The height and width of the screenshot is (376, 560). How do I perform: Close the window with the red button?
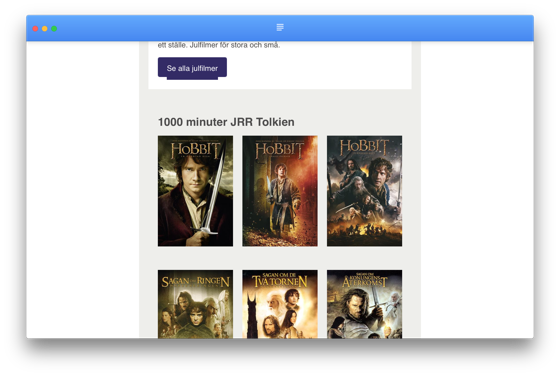click(x=35, y=29)
